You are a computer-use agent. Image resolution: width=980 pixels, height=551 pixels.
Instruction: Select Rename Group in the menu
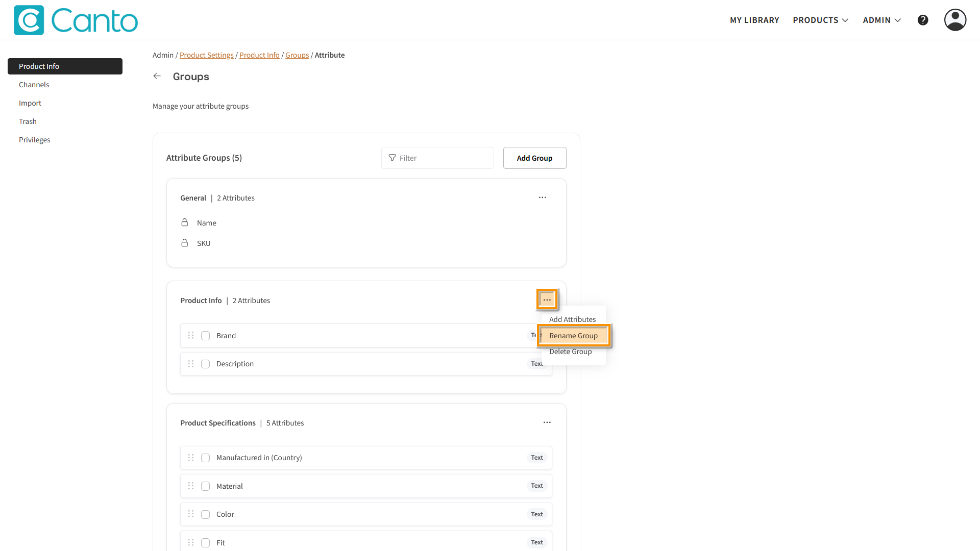click(574, 336)
